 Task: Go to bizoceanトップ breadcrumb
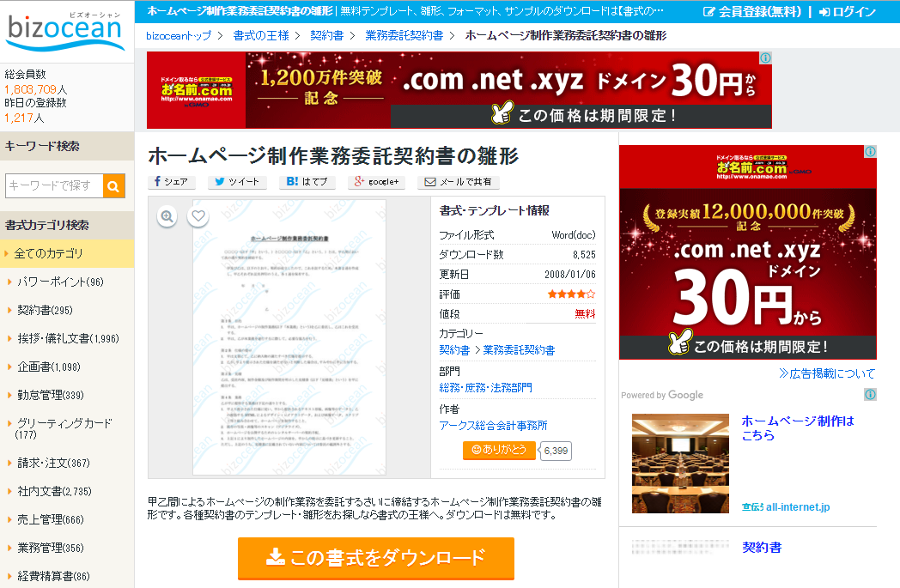pos(179,35)
